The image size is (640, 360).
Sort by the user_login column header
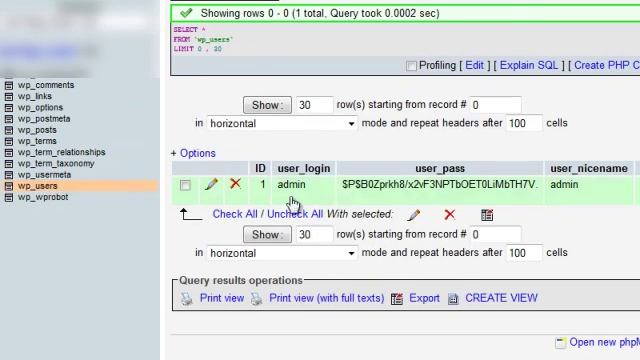click(304, 168)
